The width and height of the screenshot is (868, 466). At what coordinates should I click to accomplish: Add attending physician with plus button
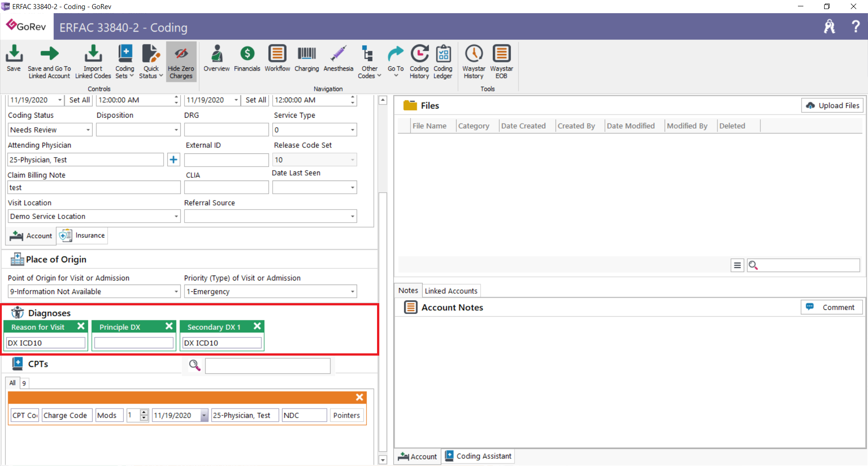174,159
